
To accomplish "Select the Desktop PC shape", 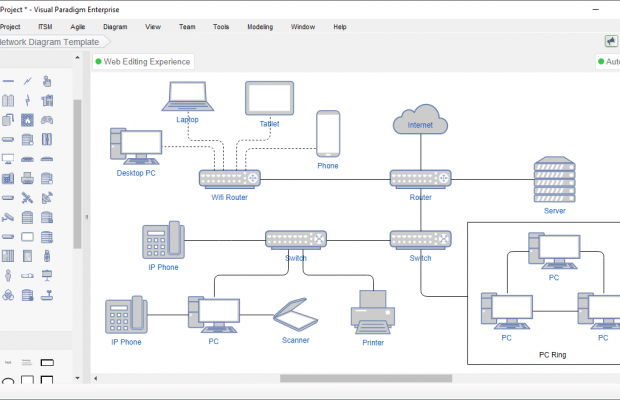I will pyautogui.click(x=135, y=146).
